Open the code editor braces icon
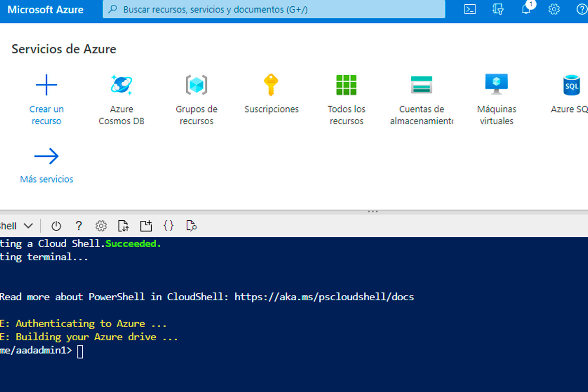Viewport: 588px width, 392px height. pos(169,226)
